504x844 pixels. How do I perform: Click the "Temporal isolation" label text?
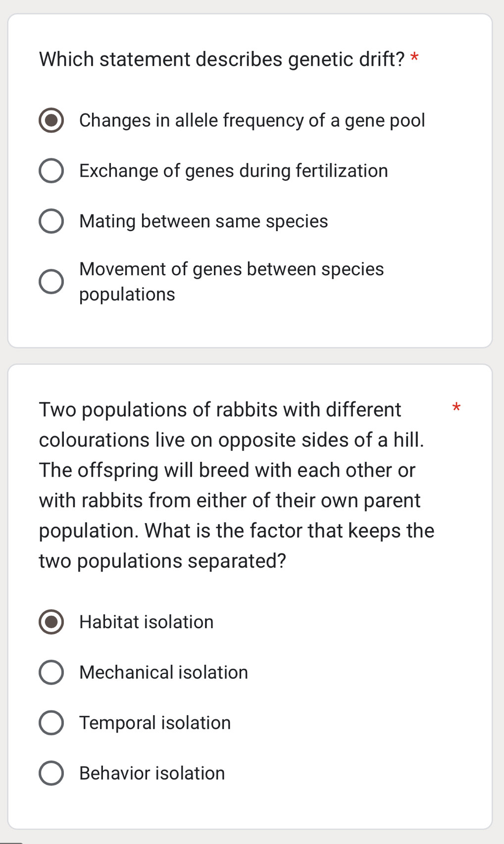click(x=154, y=723)
